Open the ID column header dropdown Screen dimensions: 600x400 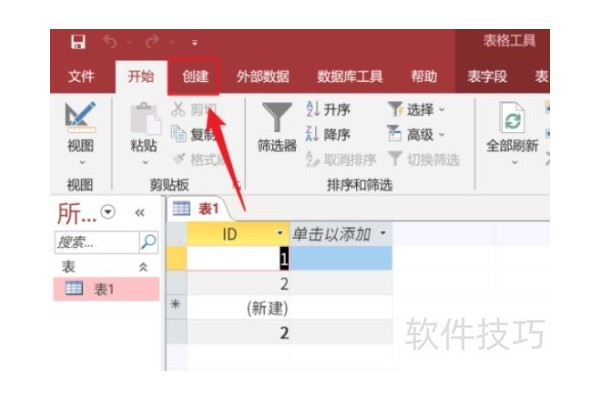click(280, 233)
